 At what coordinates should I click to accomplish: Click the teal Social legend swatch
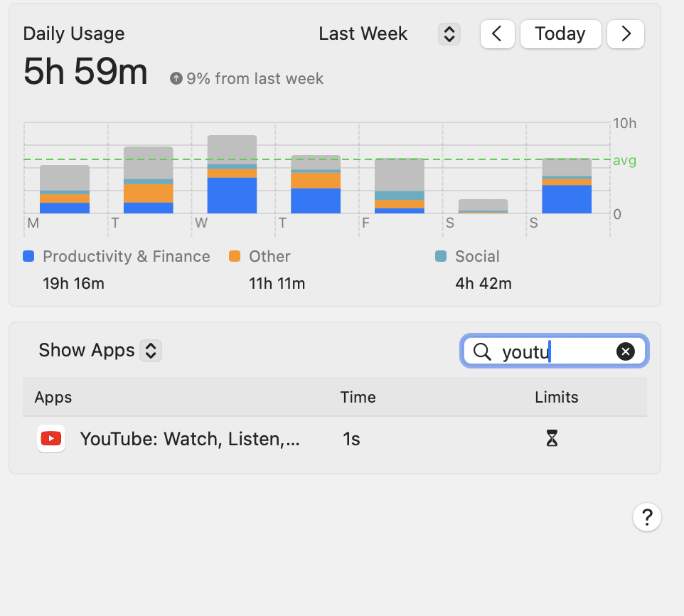coord(441,256)
